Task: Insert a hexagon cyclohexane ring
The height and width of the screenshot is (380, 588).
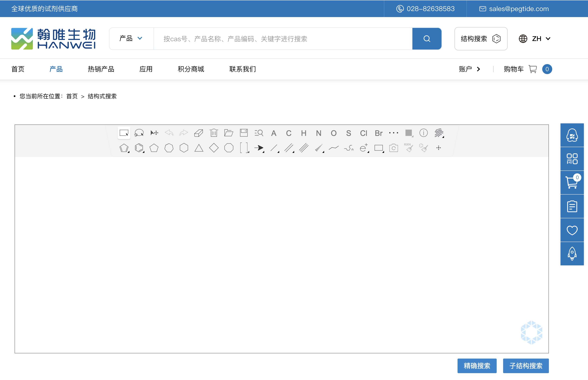Action: pyautogui.click(x=184, y=148)
